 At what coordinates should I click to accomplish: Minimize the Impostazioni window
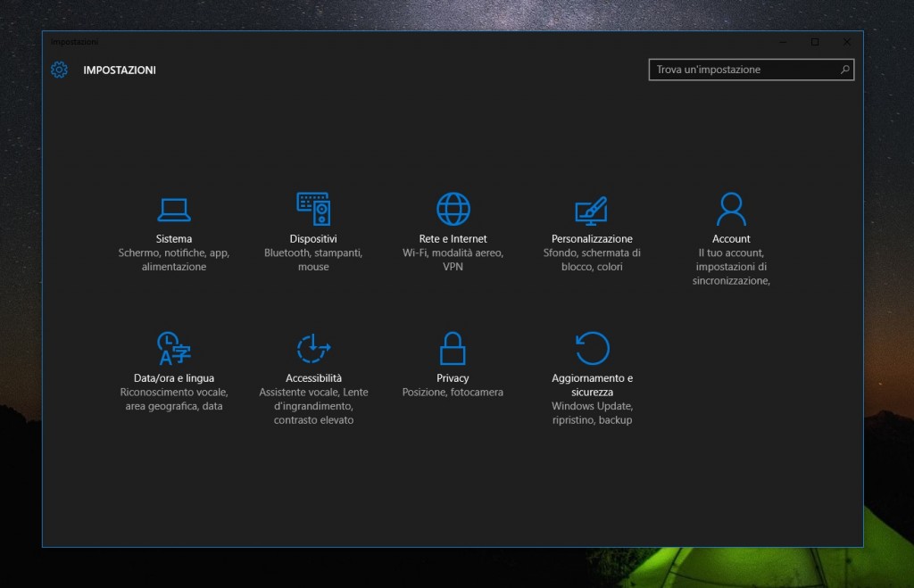[783, 42]
